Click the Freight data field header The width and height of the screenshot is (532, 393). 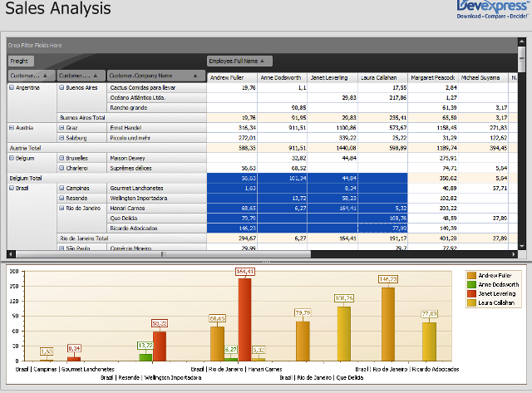tap(21, 61)
